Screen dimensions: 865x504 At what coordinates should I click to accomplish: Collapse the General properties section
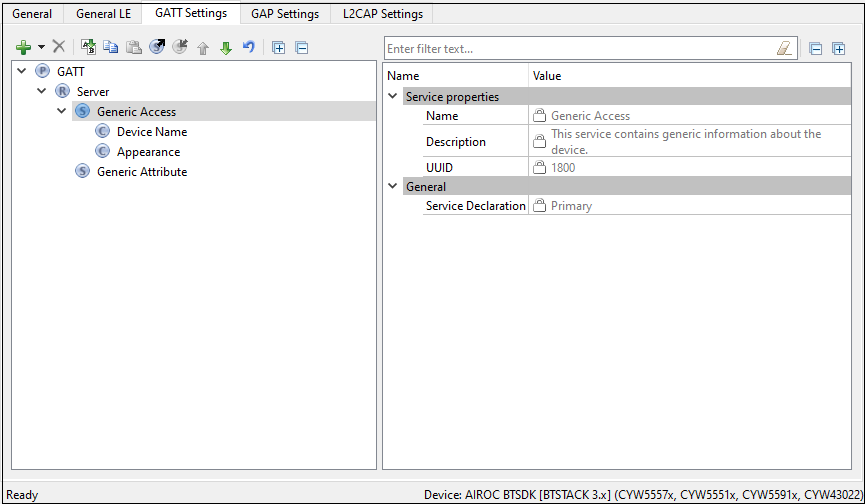click(392, 186)
